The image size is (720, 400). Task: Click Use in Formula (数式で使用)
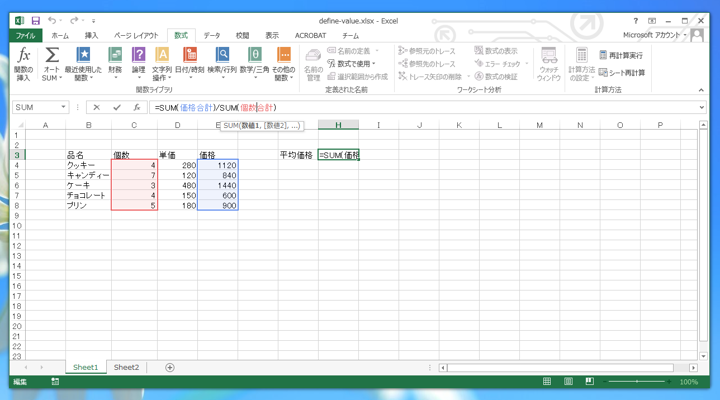point(351,63)
